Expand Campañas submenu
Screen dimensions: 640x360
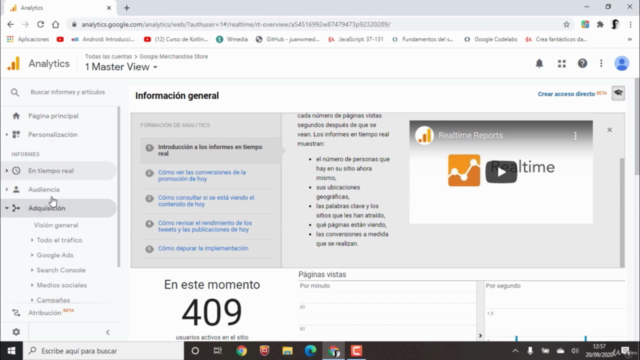pyautogui.click(x=32, y=300)
